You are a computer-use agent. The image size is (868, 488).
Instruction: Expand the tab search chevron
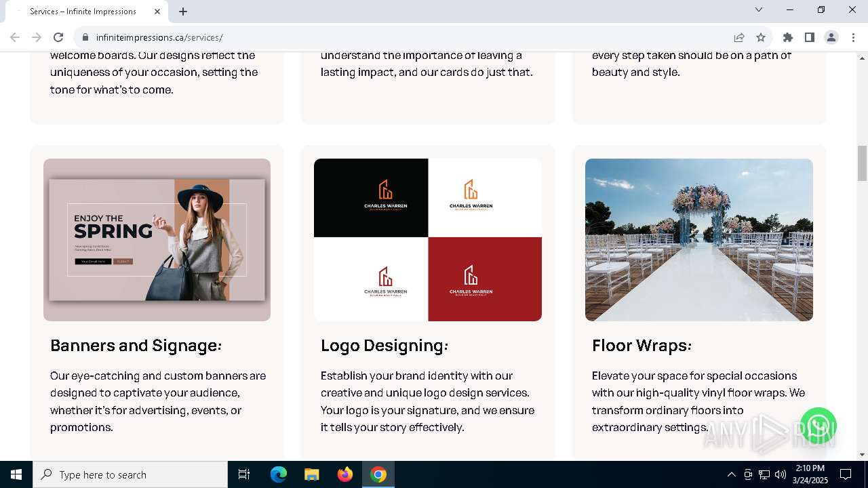(x=759, y=9)
